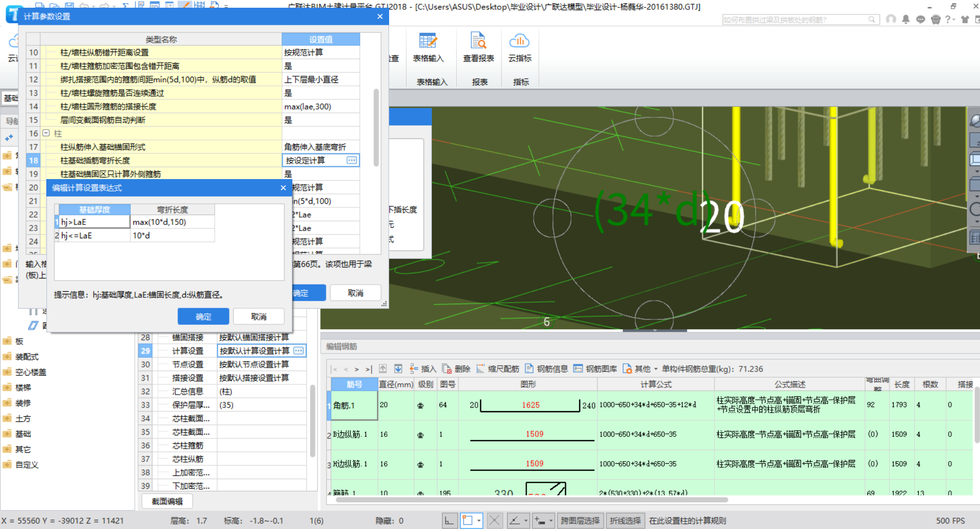Click the search magnifier in help box
Image resolution: width=980 pixels, height=529 pixels.
[x=871, y=20]
